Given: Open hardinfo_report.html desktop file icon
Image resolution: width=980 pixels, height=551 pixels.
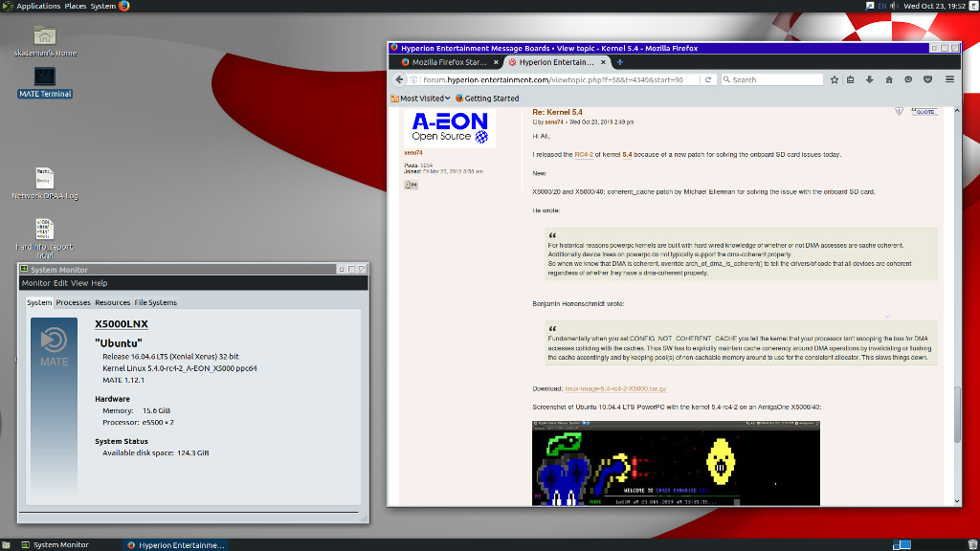Looking at the screenshot, I should coord(44,230).
